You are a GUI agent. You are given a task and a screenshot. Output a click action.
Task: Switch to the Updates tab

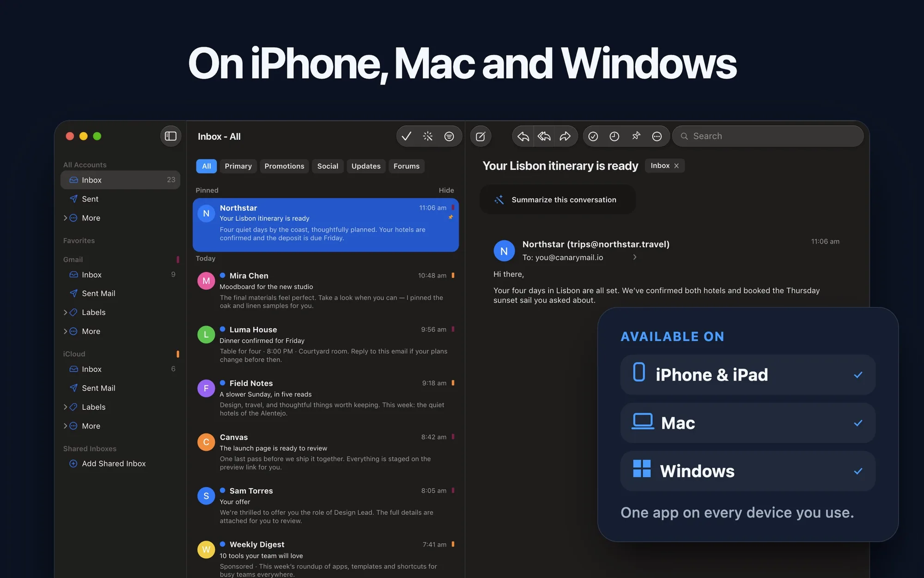tap(366, 166)
